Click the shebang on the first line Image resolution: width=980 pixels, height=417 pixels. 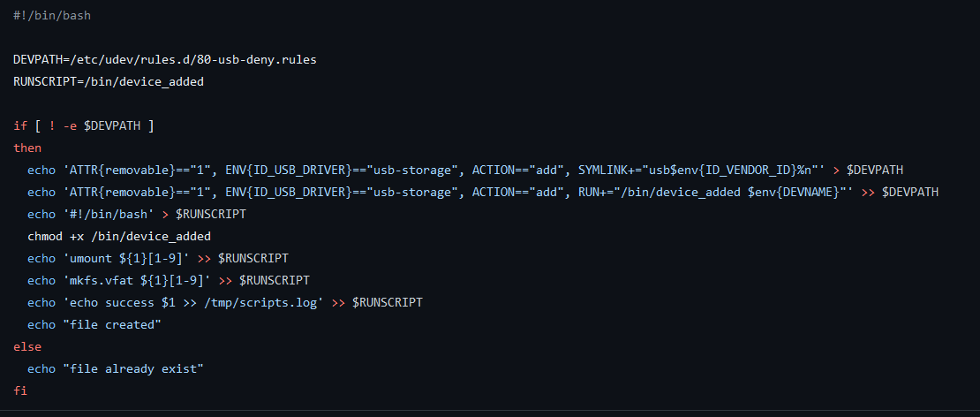tap(52, 17)
